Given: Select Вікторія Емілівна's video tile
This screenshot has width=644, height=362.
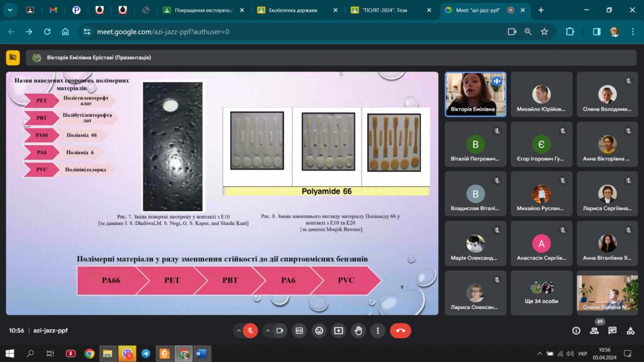Looking at the screenshot, I should tap(475, 94).
